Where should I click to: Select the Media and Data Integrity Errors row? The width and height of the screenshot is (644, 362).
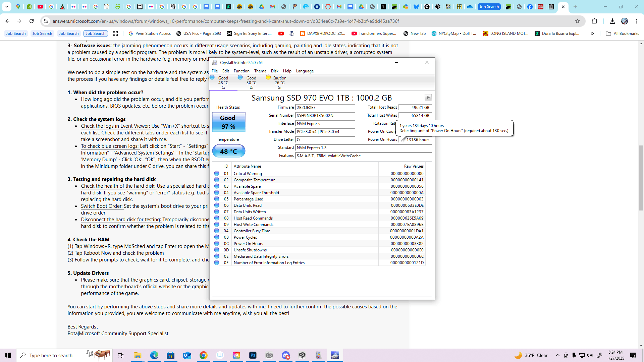point(261,256)
